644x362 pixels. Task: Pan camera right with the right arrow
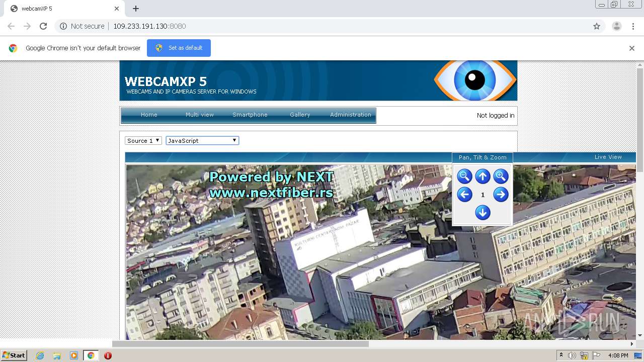[x=501, y=195]
